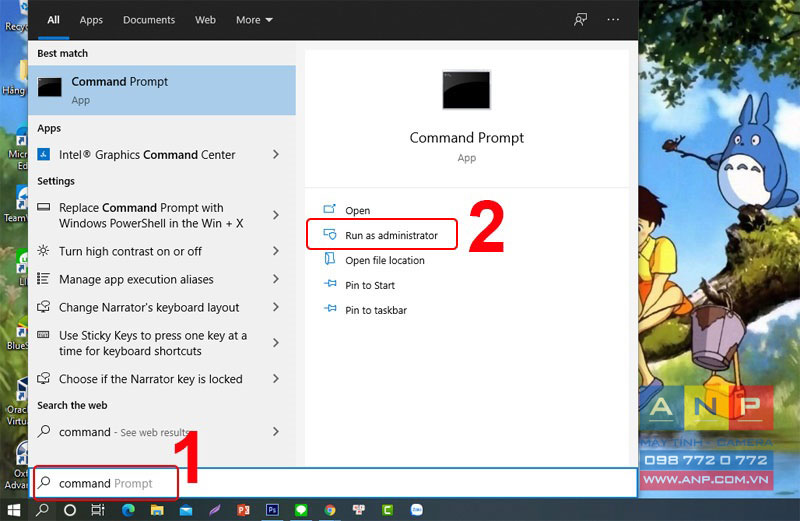Screen dimensions: 800x521
Task: Open the LINE chat app on taskbar
Action: tap(301, 510)
